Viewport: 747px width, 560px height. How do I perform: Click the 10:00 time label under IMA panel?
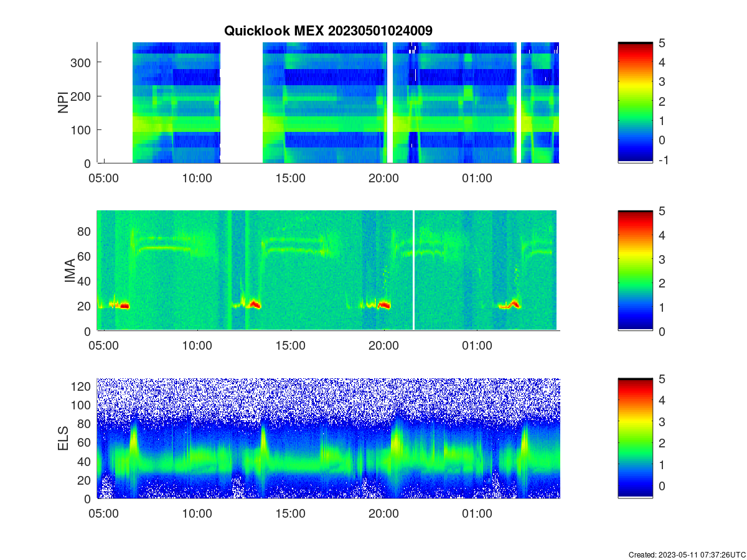click(197, 346)
